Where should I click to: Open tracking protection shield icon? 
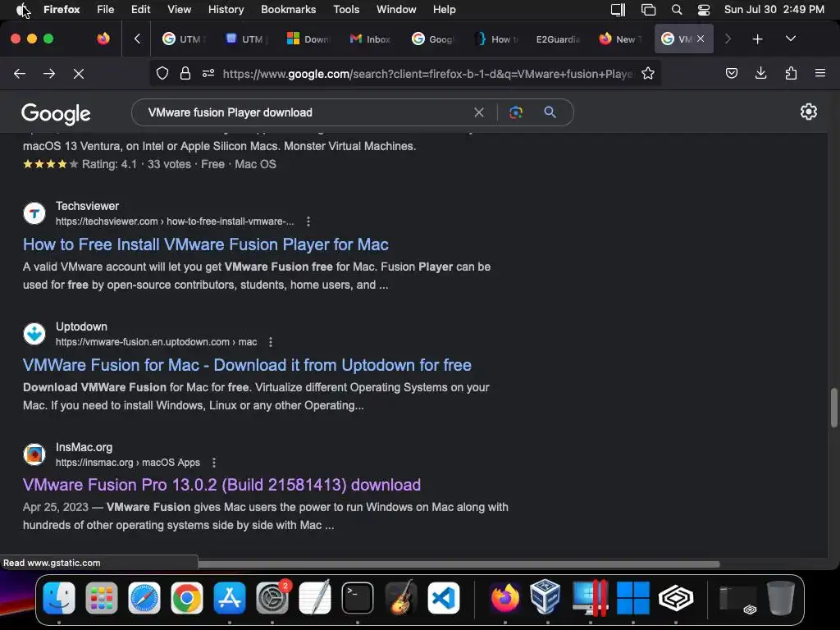tap(162, 73)
